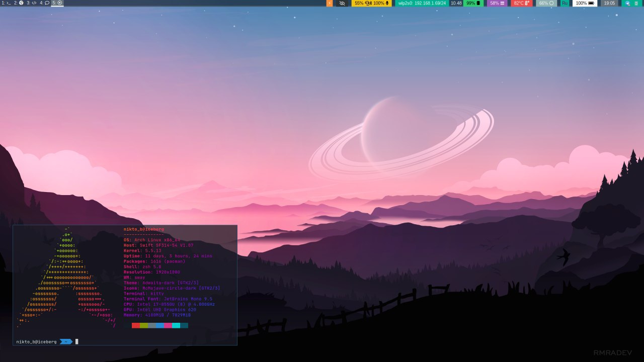Click the purple 58% memory module

[x=497, y=3]
